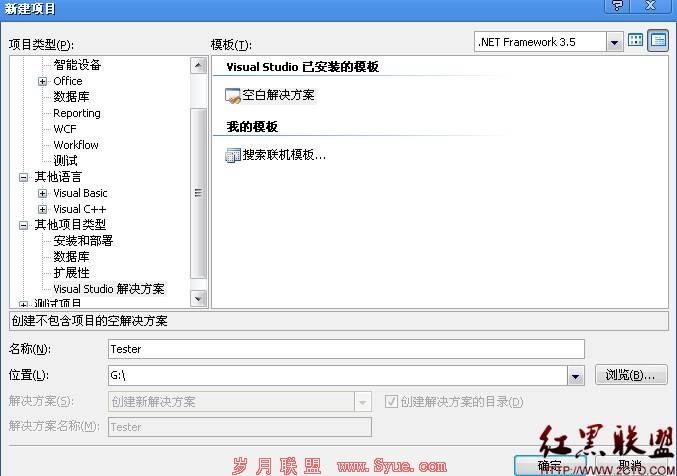
Task: Select WCF project type
Action: [65, 129]
